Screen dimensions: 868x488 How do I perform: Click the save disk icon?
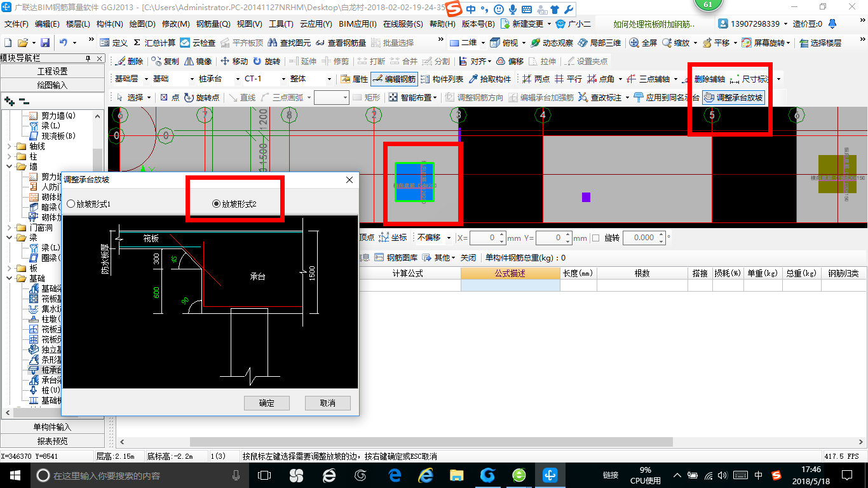(45, 43)
